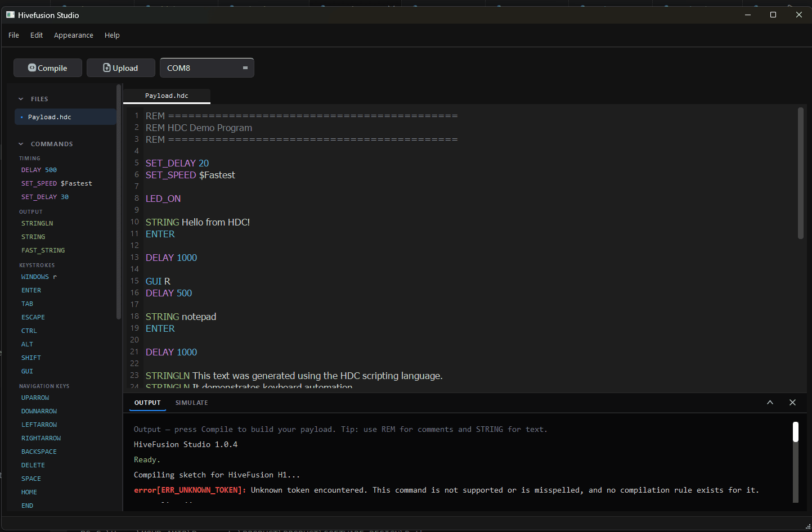Click the Upload button
Screen dimensions: 812x532
(120, 68)
